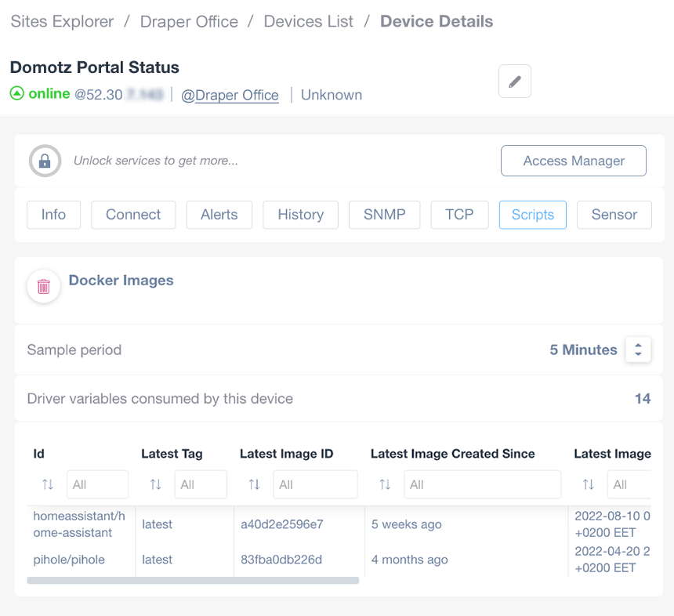Screen dimensions: 674x616
Task: Open the TCP tab
Action: click(459, 215)
